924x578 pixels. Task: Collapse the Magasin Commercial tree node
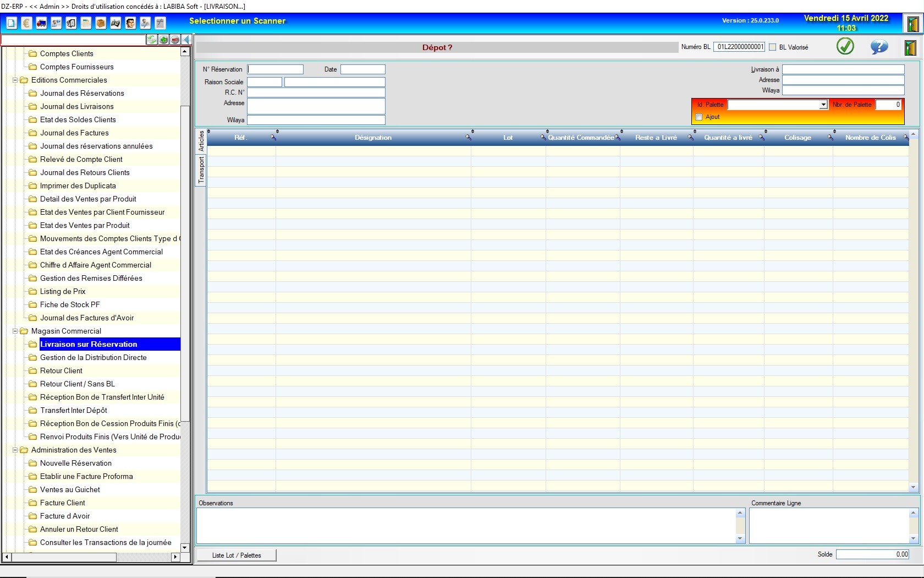click(x=15, y=331)
